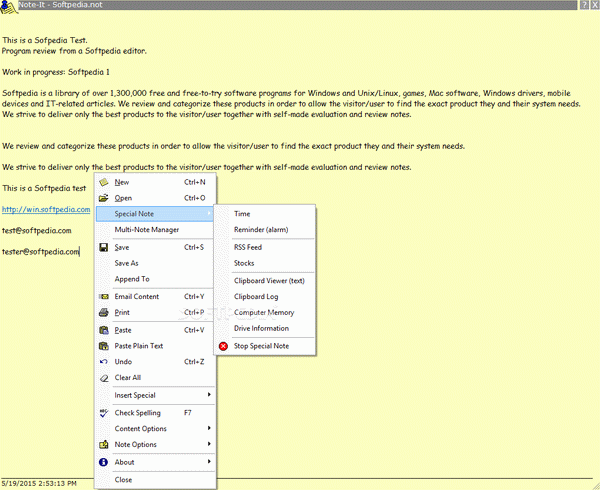600x490 pixels.
Task: Click the Note Options icon
Action: pos(104,444)
